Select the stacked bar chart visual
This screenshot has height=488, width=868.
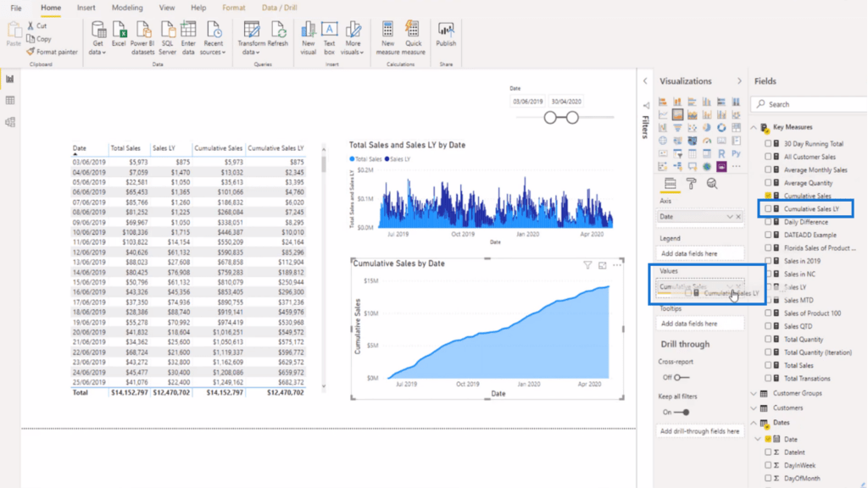[663, 102]
